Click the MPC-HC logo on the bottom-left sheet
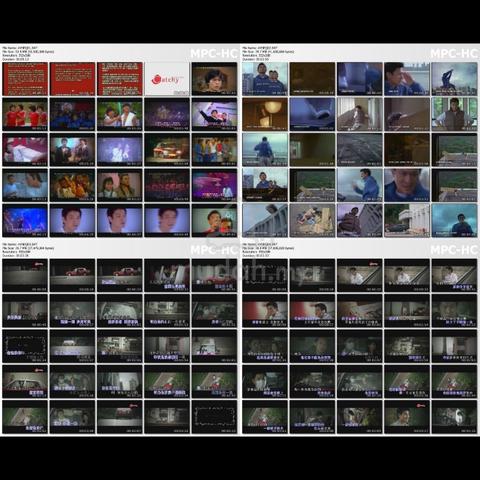 pyautogui.click(x=214, y=250)
